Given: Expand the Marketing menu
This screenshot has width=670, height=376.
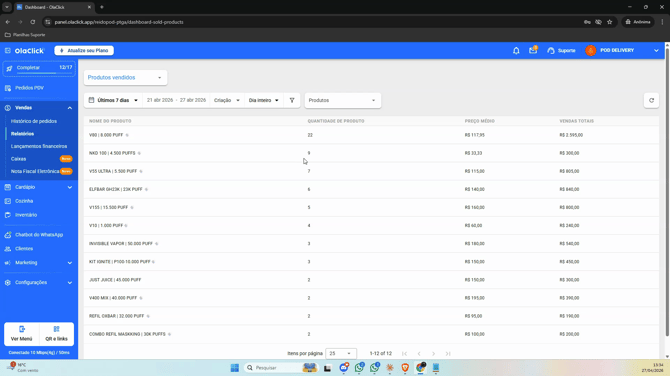Looking at the screenshot, I should 39,263.
